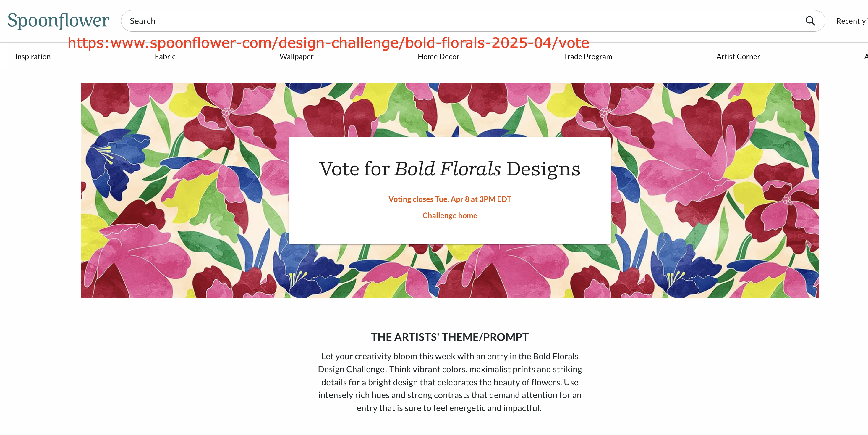Click the Bold Florals prompt description paragraph

(450, 382)
